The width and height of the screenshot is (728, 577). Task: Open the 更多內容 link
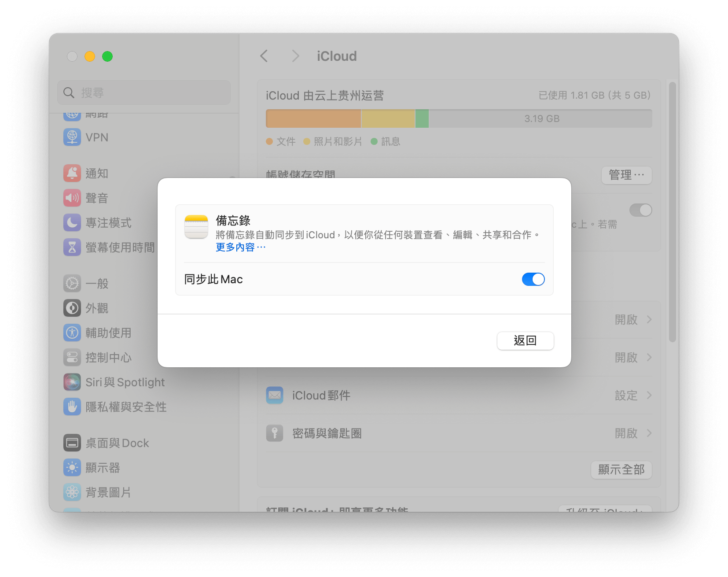coord(240,247)
